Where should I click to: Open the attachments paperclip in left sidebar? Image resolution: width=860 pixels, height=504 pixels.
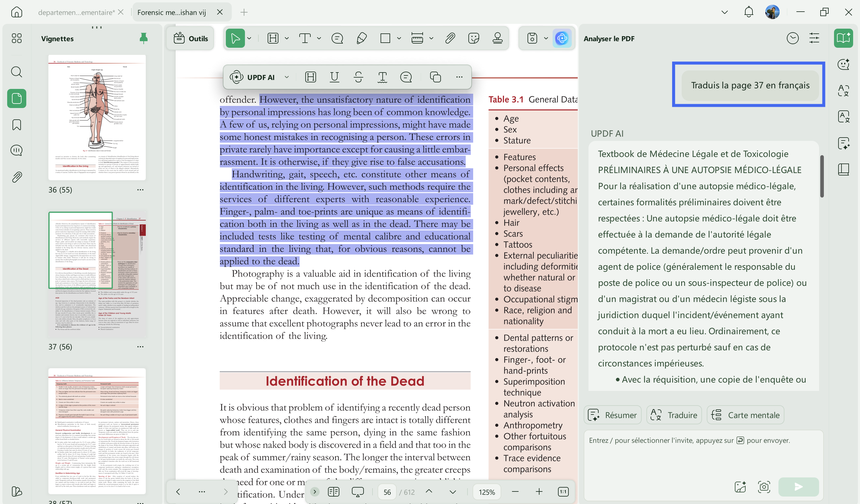tap(16, 177)
